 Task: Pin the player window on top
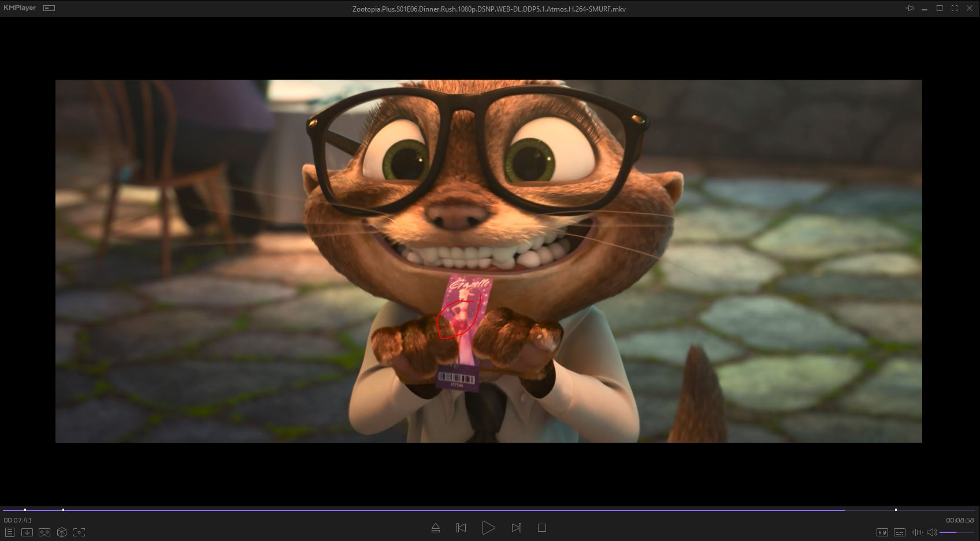point(910,8)
